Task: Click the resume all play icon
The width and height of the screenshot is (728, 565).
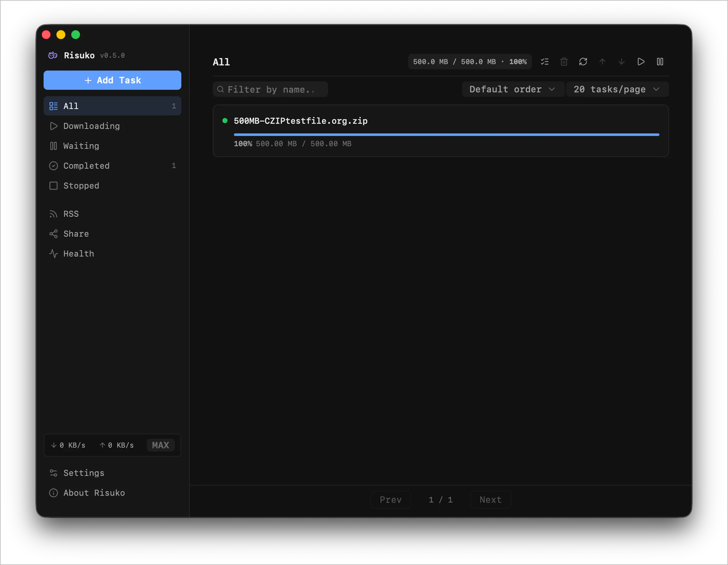Action: 641,62
